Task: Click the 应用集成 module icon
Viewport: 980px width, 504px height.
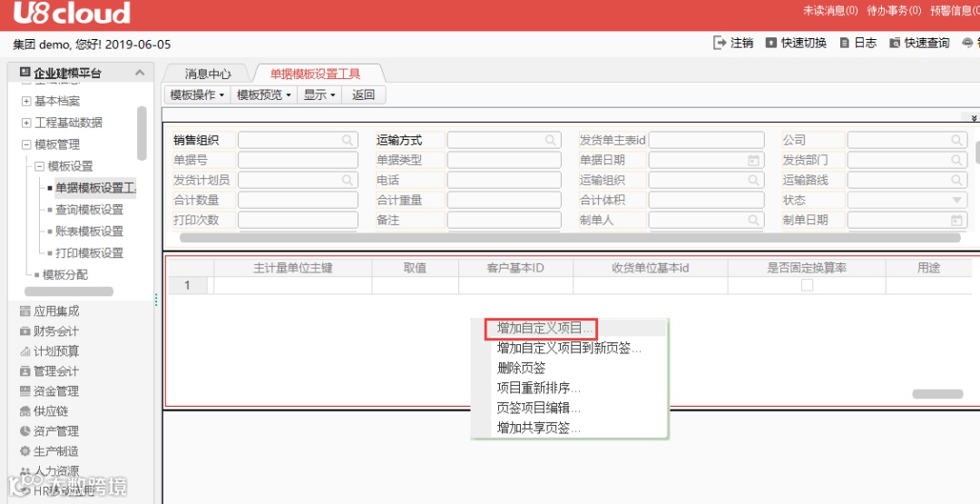Action: pos(25,311)
